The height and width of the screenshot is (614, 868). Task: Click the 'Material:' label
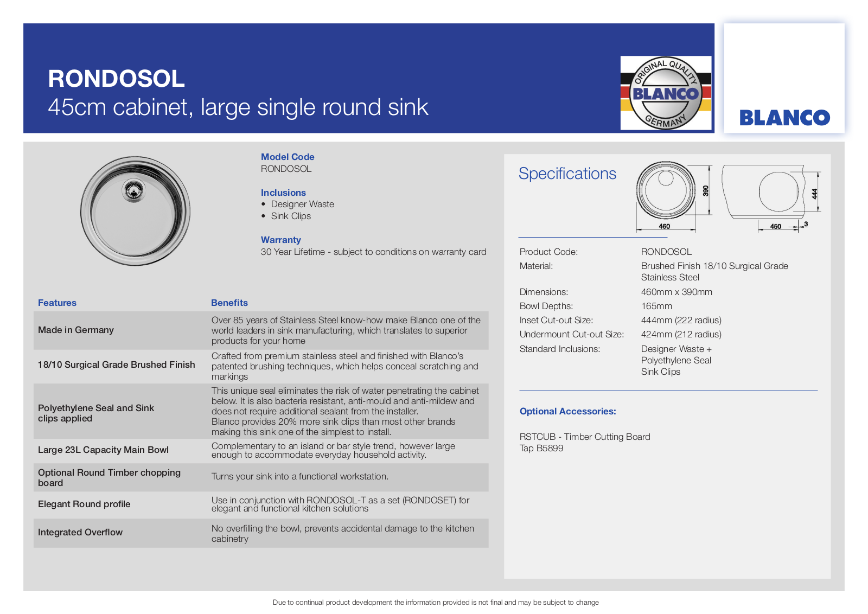click(x=536, y=266)
